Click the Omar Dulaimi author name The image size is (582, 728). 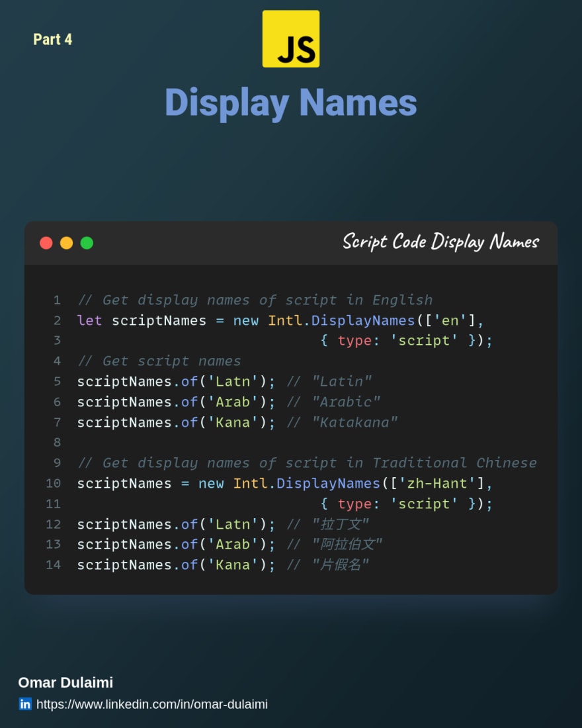(65, 682)
